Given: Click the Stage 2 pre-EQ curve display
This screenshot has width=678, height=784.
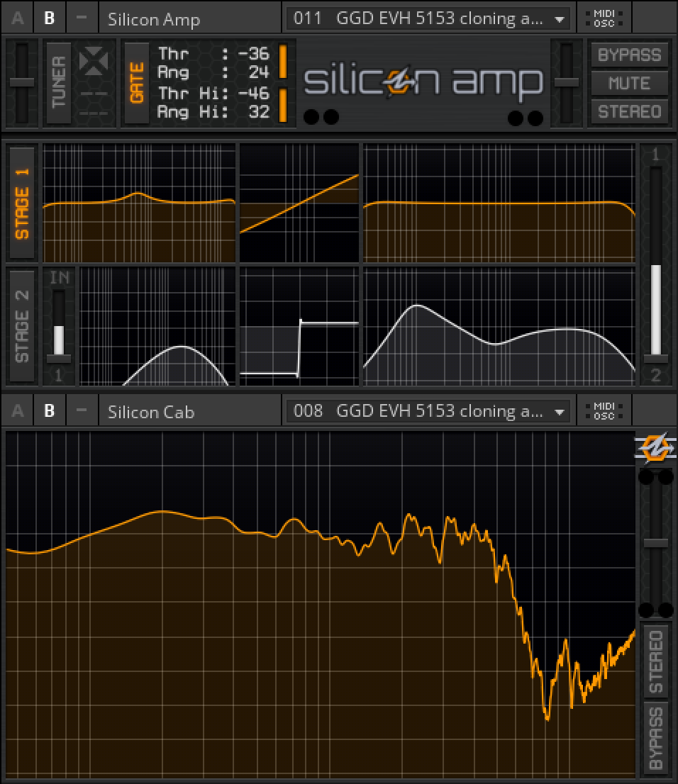Looking at the screenshot, I should pos(157,327).
